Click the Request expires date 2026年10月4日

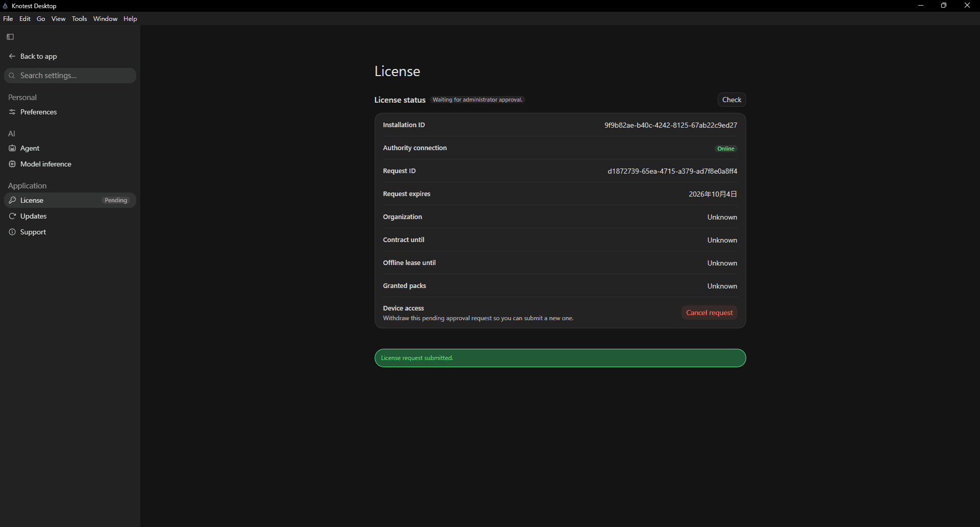click(713, 194)
